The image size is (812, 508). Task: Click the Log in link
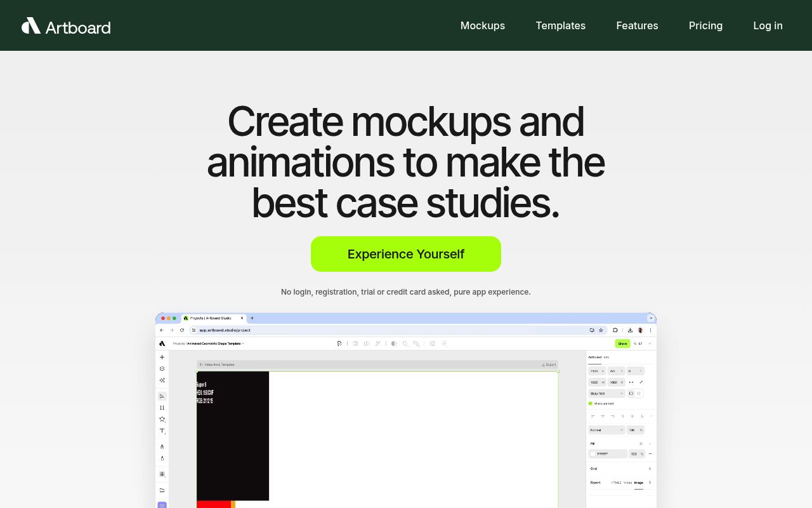pos(768,25)
